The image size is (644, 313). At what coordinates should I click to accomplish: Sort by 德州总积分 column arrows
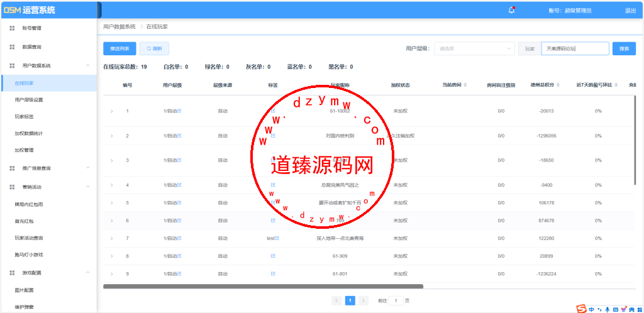coord(558,85)
